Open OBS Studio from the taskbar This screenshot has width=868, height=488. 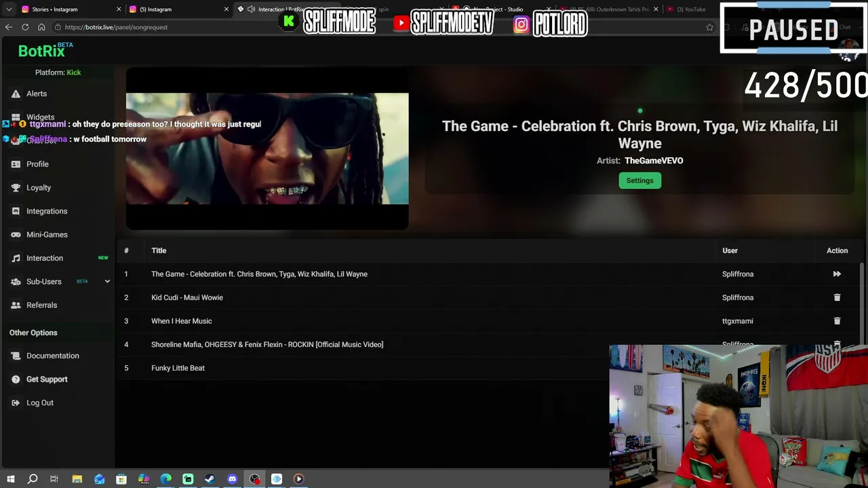coord(254,479)
